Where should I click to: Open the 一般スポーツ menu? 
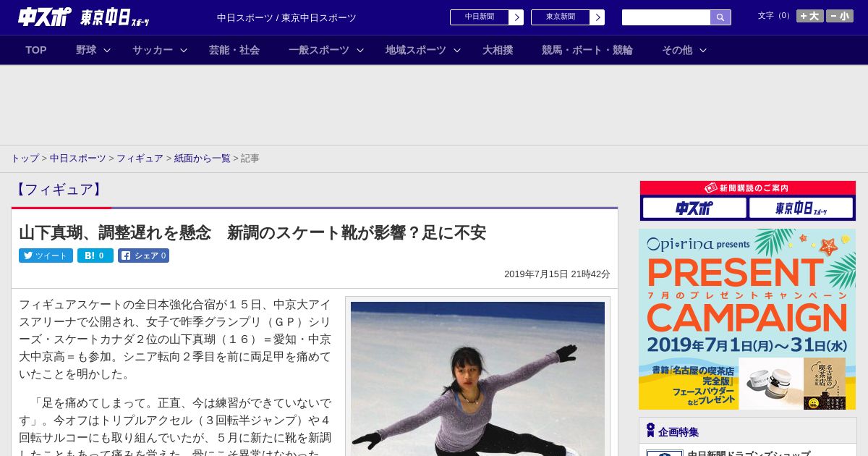point(319,50)
